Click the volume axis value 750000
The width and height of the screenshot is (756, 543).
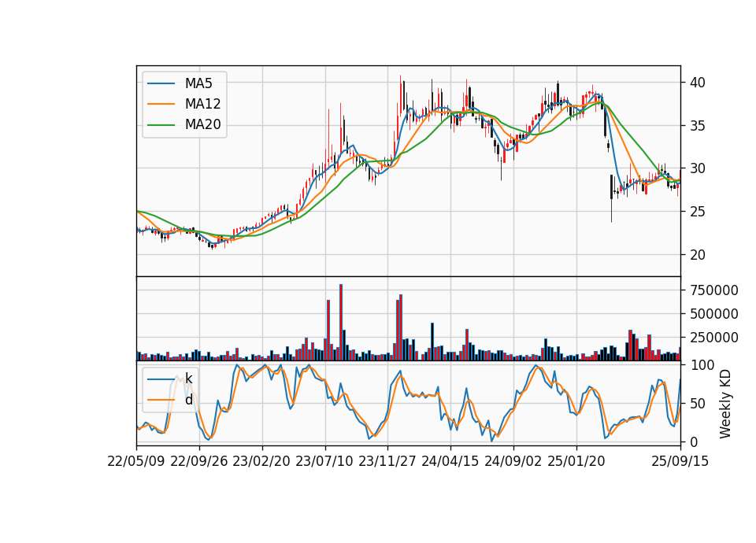point(714,290)
